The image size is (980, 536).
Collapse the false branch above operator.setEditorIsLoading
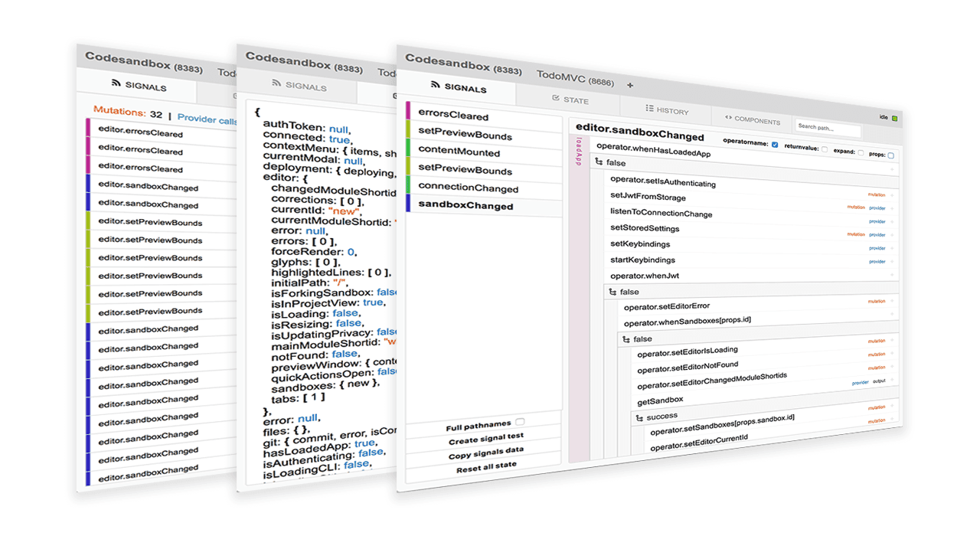click(626, 338)
